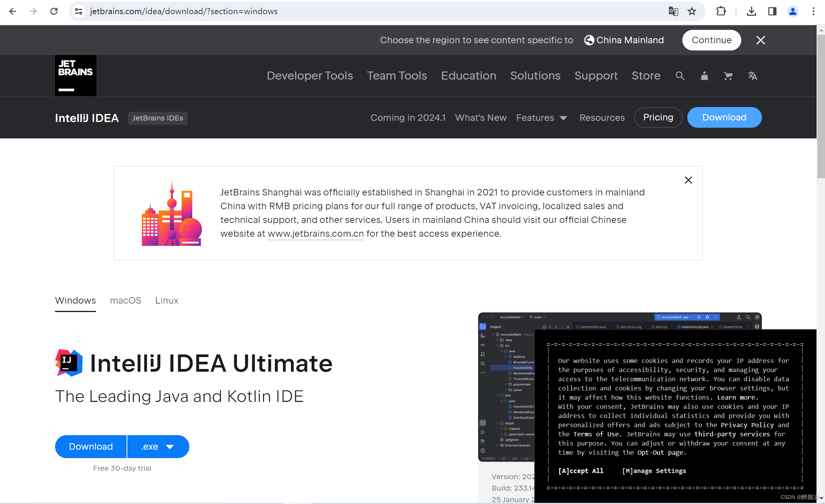Open the Chrome downloads icon

click(x=751, y=11)
